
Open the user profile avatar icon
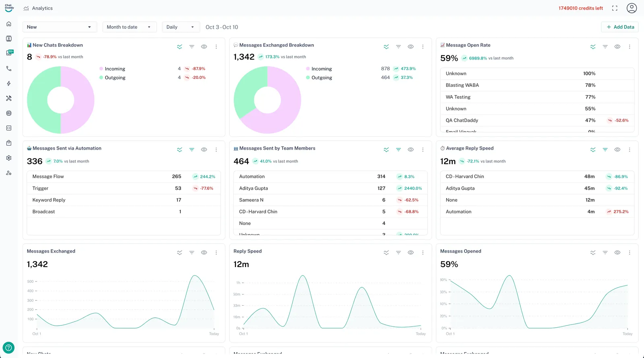pyautogui.click(x=632, y=8)
